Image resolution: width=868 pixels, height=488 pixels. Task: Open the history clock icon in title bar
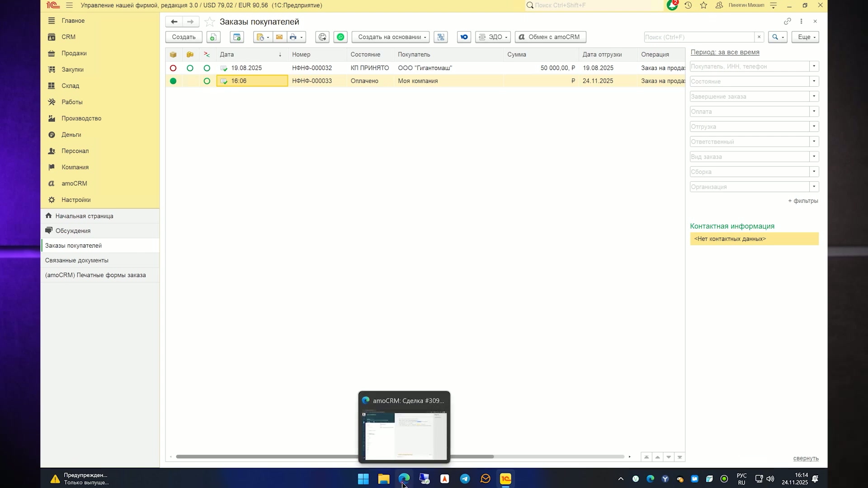688,5
